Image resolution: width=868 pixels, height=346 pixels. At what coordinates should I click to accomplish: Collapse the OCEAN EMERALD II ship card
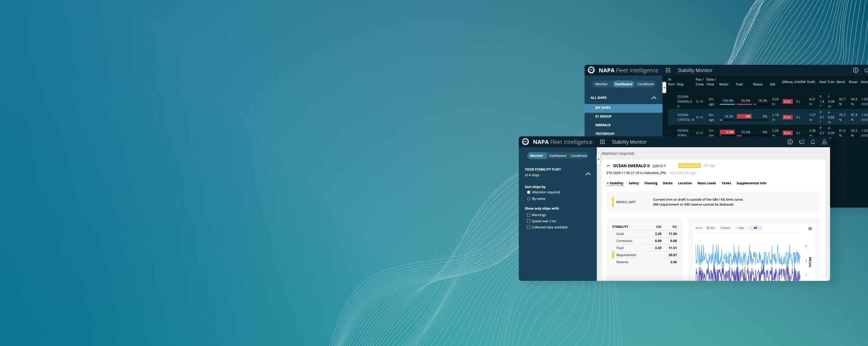point(608,166)
